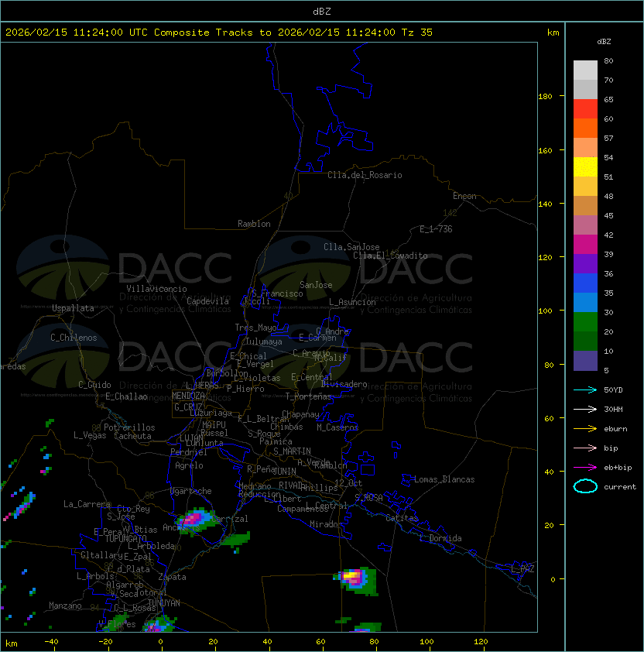The width and height of the screenshot is (644, 652).
Task: Click the C_Chilenos map label
Action: coord(74,338)
